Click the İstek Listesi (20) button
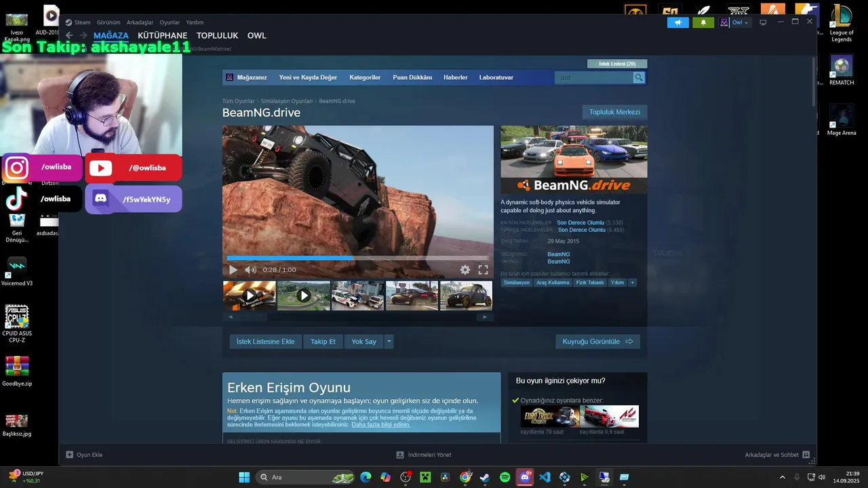This screenshot has width=868, height=488. click(x=617, y=64)
